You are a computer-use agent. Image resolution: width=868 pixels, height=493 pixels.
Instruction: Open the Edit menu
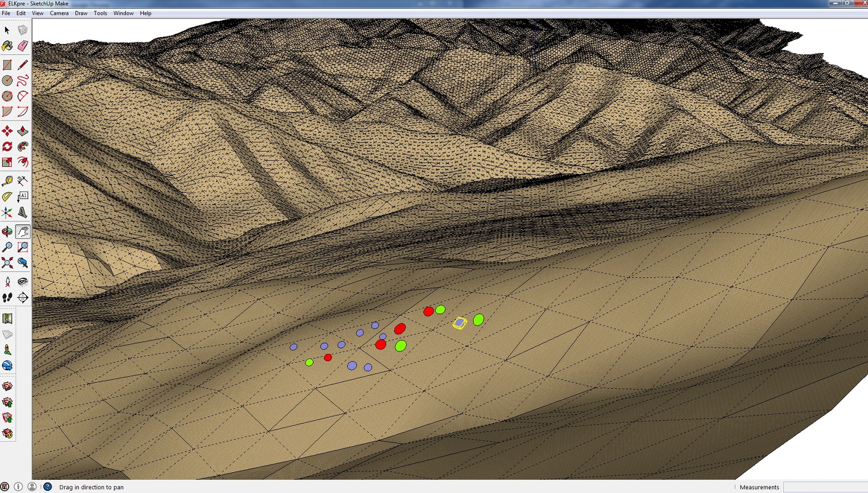tap(21, 13)
